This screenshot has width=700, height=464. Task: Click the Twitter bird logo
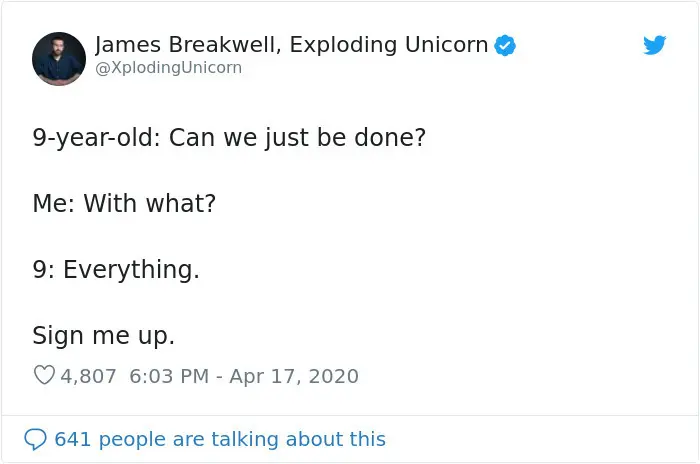(654, 45)
